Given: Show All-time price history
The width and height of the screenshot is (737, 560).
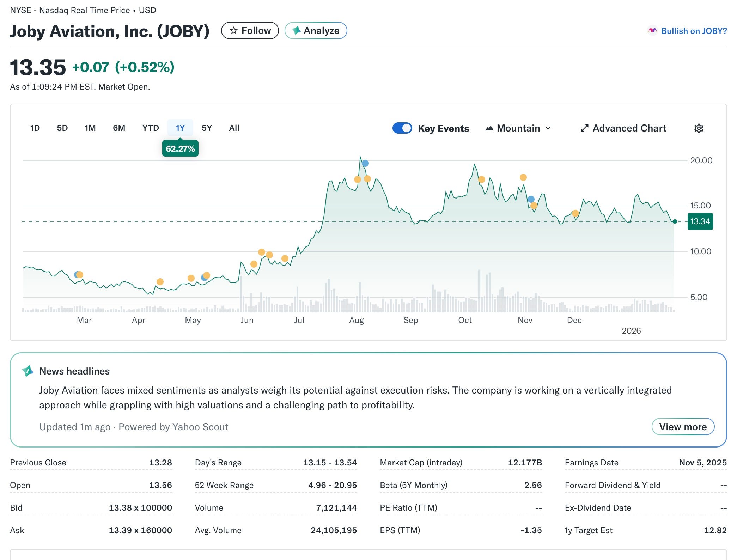Looking at the screenshot, I should [234, 128].
